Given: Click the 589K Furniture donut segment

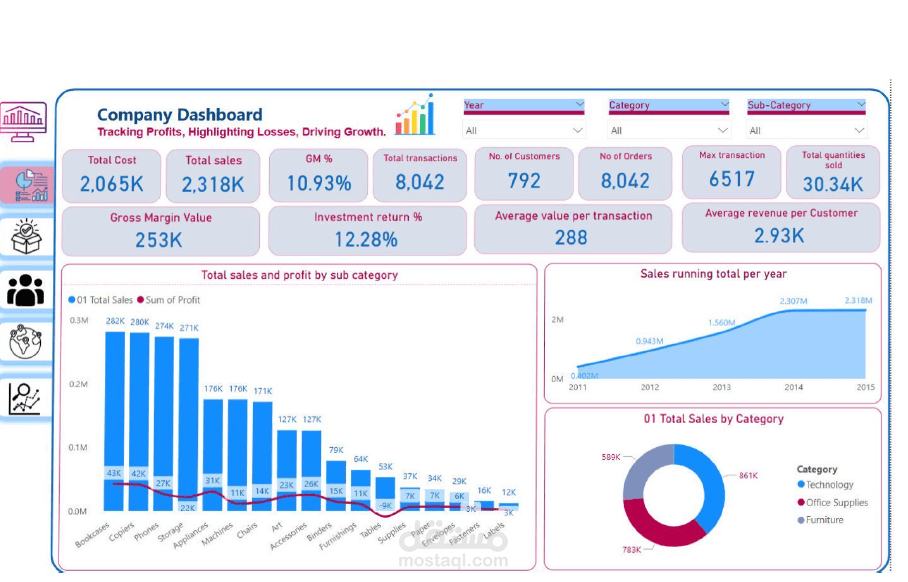Looking at the screenshot, I should [x=642, y=466].
